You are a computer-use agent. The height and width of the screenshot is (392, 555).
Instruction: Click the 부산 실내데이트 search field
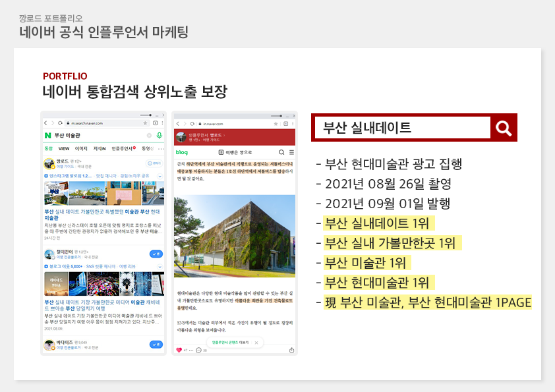(401, 128)
